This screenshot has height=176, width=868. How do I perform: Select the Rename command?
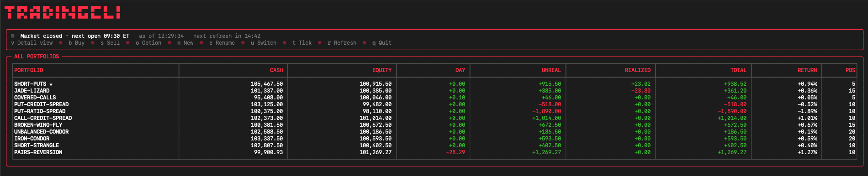pyautogui.click(x=222, y=43)
